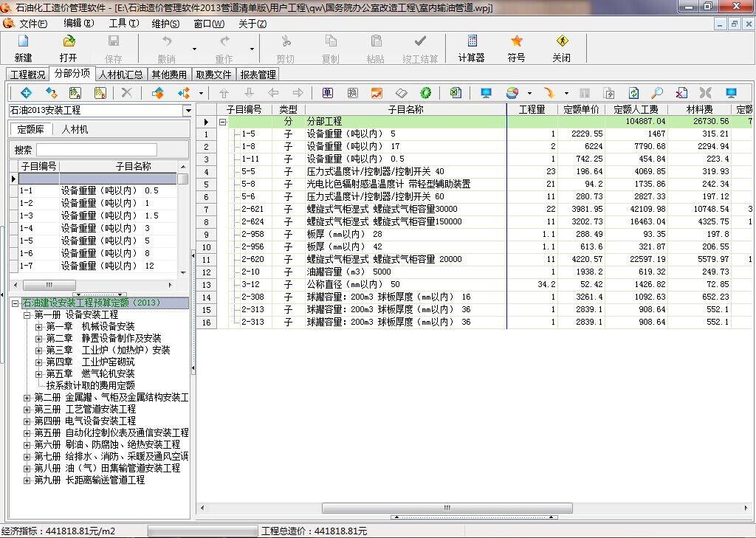Open dropdown beside the pie chart icon
Screen dimensions: 756x538
pyautogui.click(x=529, y=93)
